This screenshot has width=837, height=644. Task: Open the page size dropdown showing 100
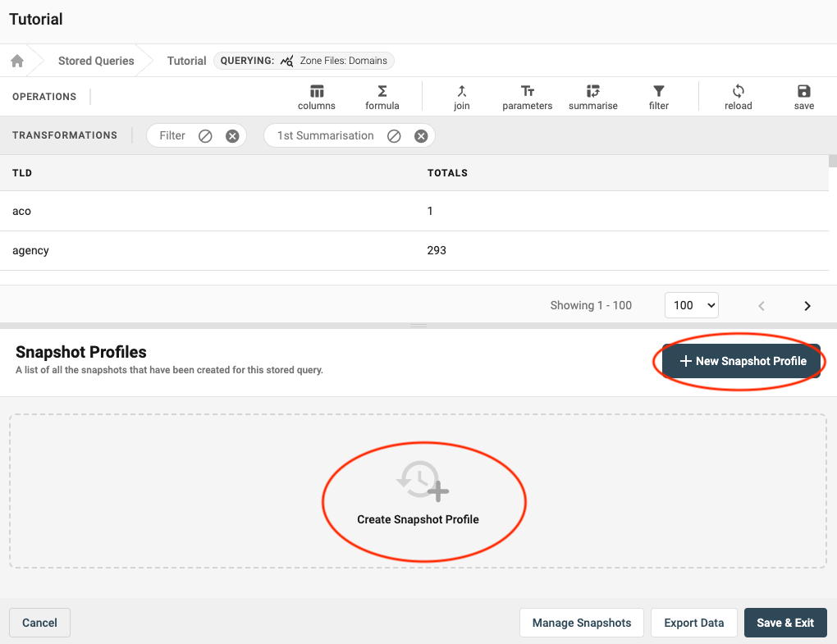pyautogui.click(x=691, y=305)
